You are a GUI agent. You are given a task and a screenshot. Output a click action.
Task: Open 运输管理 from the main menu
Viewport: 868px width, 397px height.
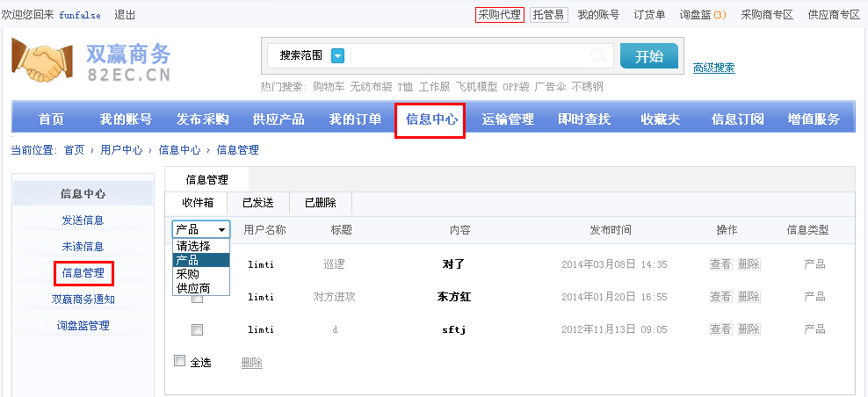(x=508, y=119)
